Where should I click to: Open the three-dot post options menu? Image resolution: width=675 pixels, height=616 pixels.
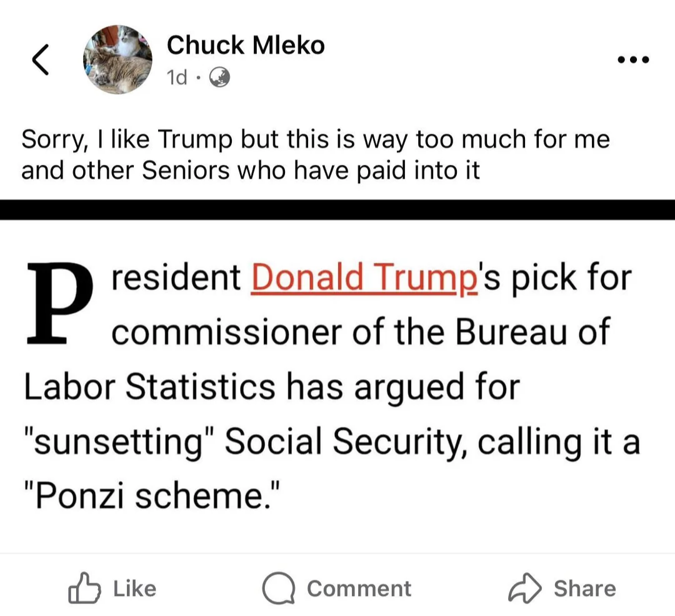click(x=632, y=61)
